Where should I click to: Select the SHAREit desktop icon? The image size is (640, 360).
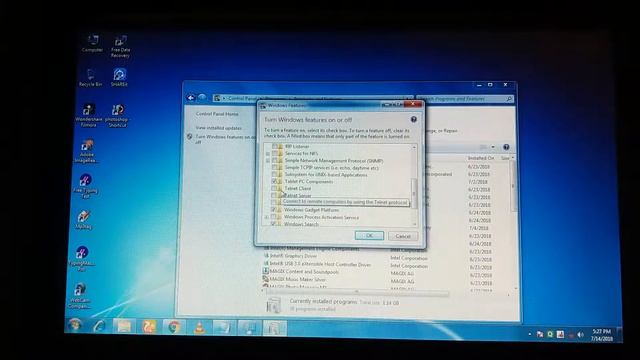(x=119, y=77)
